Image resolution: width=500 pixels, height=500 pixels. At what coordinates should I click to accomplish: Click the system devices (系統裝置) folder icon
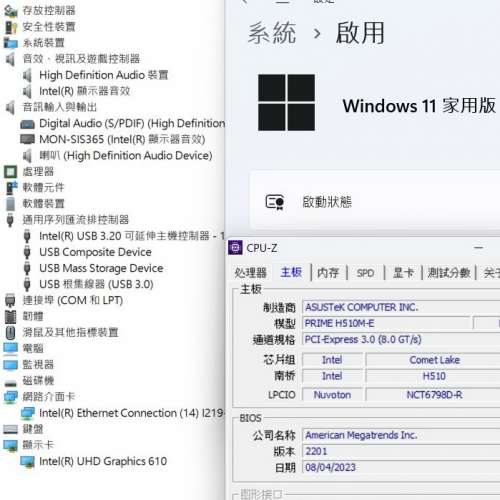pyautogui.click(x=11, y=43)
